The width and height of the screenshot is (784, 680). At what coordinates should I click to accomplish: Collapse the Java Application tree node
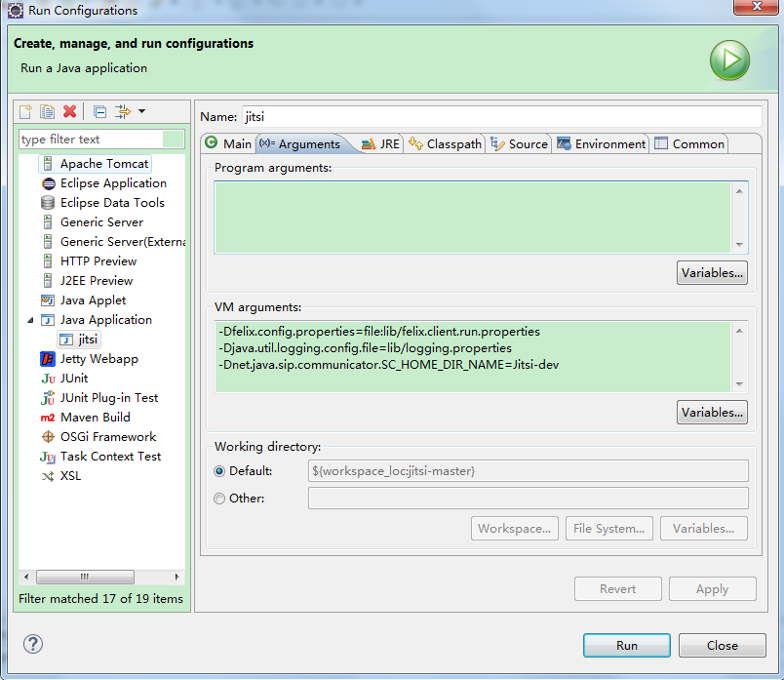click(x=30, y=320)
